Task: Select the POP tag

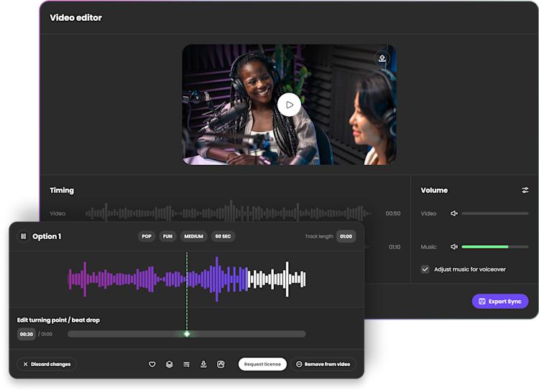Action: tap(147, 236)
